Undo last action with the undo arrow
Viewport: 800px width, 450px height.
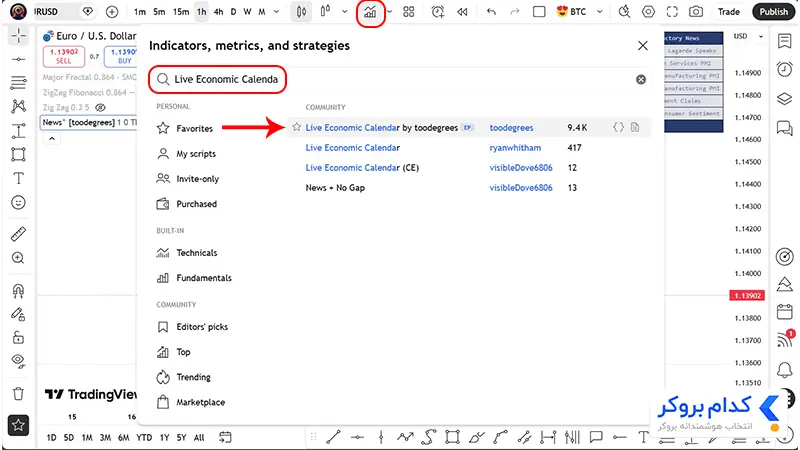click(491, 12)
